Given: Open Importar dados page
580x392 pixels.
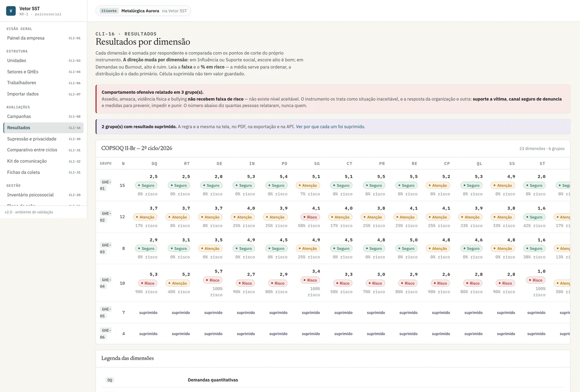Looking at the screenshot, I should 43,94.
